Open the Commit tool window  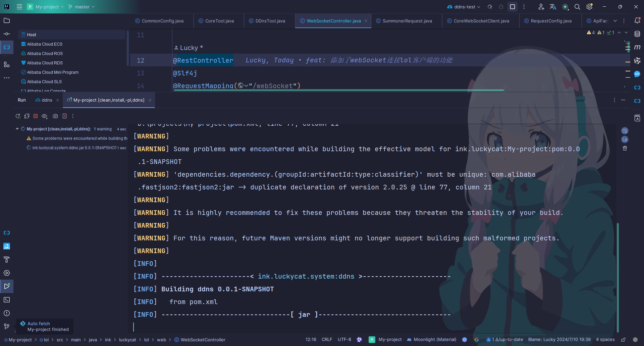(x=7, y=34)
